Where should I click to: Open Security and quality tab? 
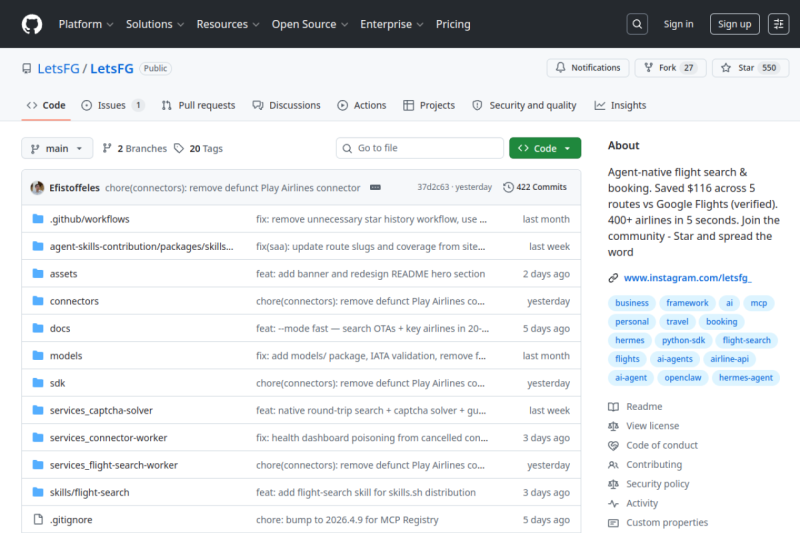click(524, 106)
